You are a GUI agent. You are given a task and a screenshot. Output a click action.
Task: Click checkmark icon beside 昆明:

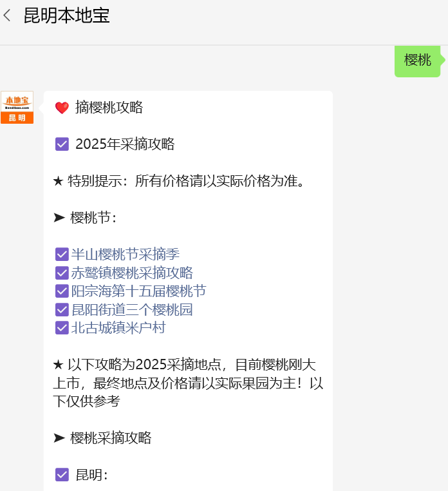coord(62,475)
